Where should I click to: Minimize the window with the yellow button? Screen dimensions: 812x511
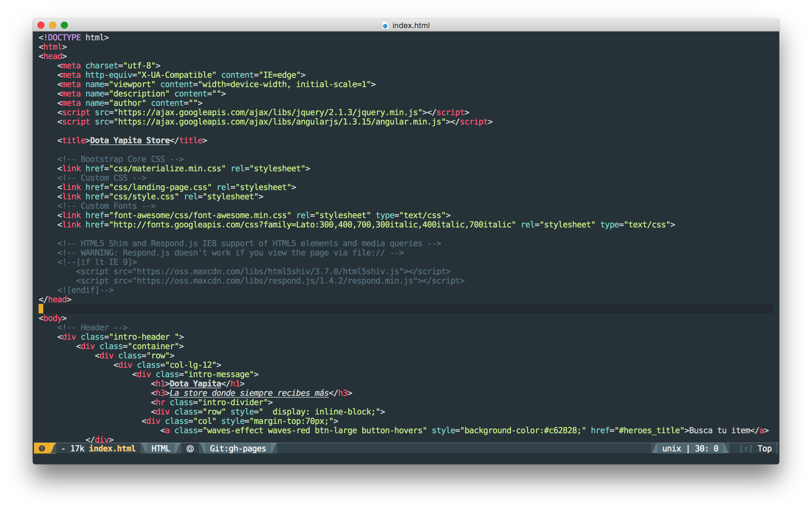click(x=53, y=25)
